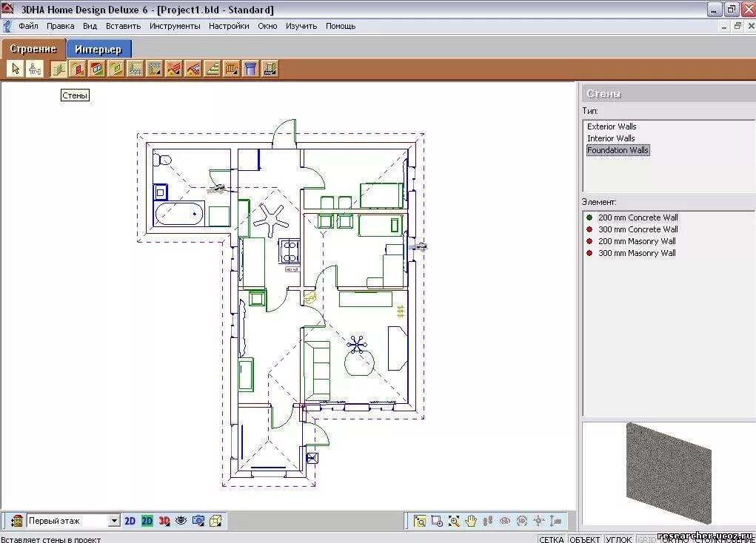Toggle ОБЪЕКТ snap in status bar
Screen dimensions: 756x543
(585, 539)
